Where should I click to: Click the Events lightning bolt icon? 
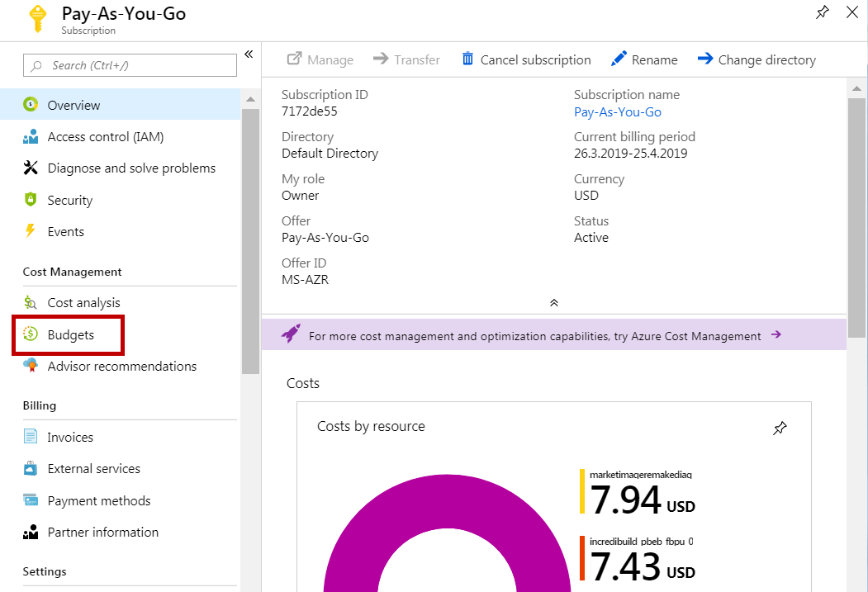(31, 231)
